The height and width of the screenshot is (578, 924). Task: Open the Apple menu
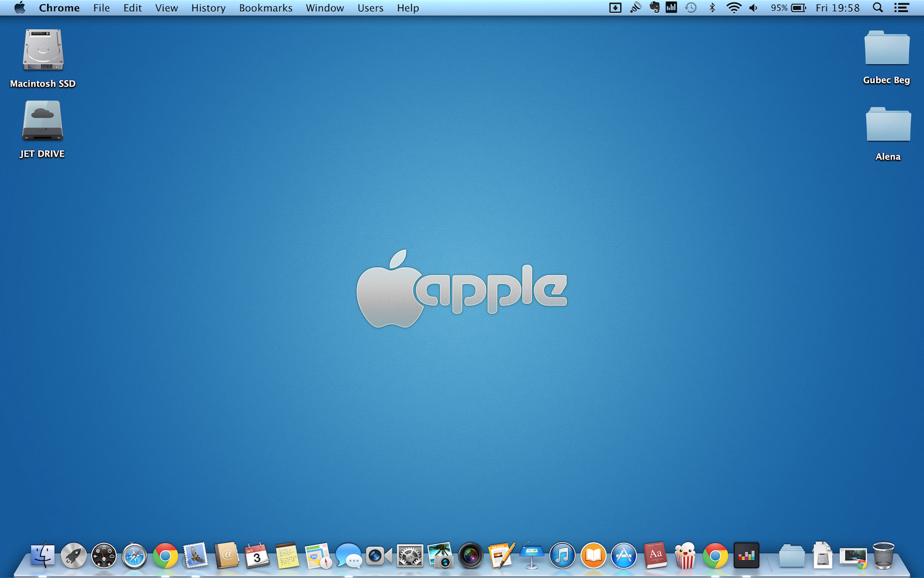click(x=19, y=8)
